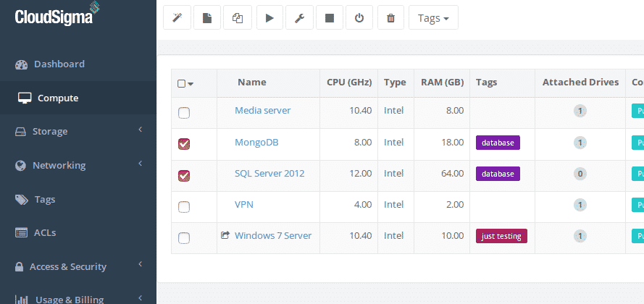
Task: Open the Storage sidebar menu
Action: pos(78,131)
